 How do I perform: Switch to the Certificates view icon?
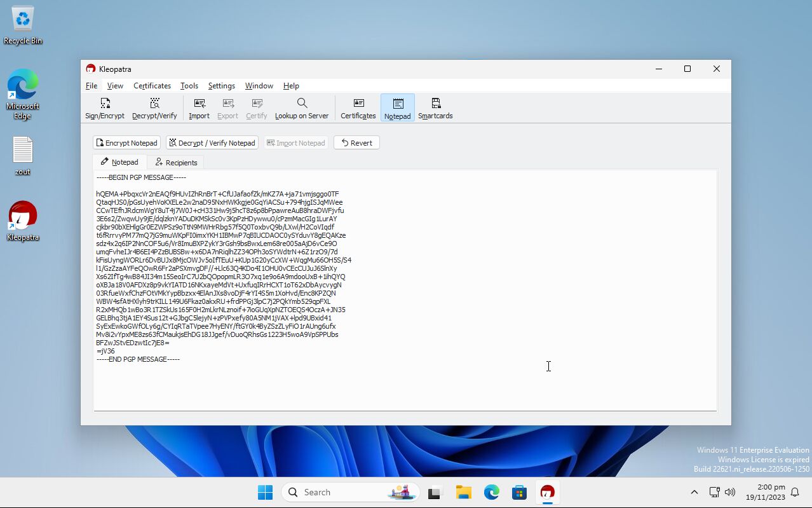pos(358,107)
